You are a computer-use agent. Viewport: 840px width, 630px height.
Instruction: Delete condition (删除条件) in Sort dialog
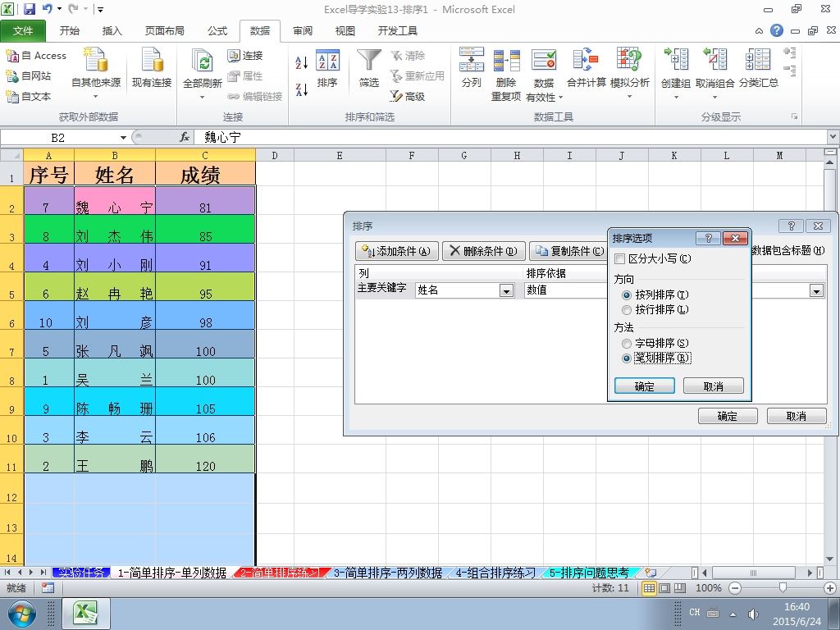(x=484, y=251)
